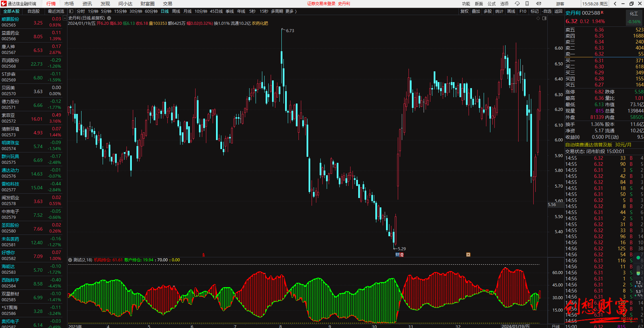Viewport: 644px width, 328px height.
Task: Switch chart to 月线 monthly period
Action: pos(187,11)
